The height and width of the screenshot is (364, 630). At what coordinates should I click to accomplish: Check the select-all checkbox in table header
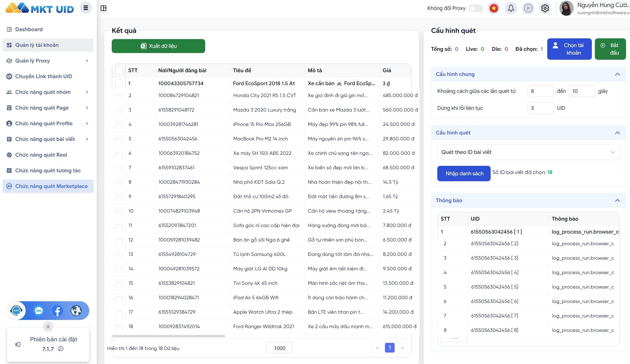click(x=119, y=70)
